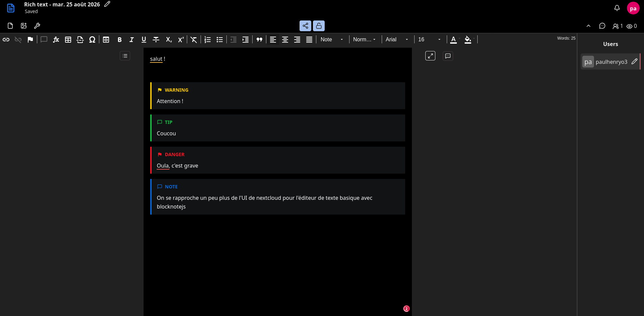644x316 pixels.
Task: Click the paulhenryo3 user entry
Action: point(610,62)
